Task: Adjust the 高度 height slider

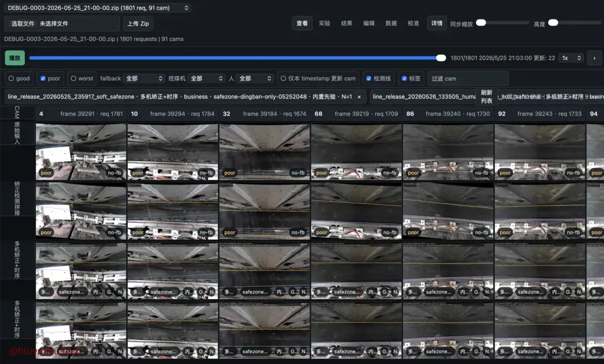Action: pyautogui.click(x=575, y=23)
